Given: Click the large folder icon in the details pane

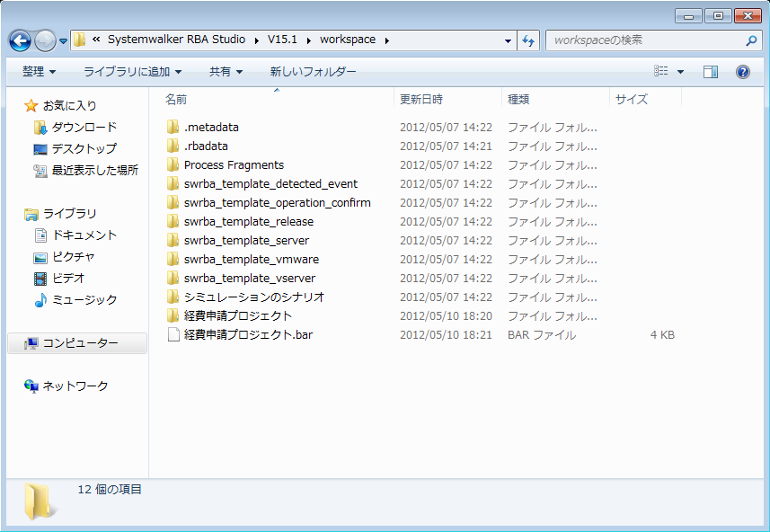Looking at the screenshot, I should tap(40, 501).
